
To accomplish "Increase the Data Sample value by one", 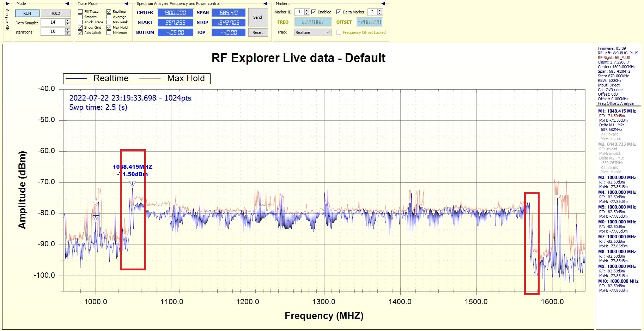I will [x=68, y=21].
